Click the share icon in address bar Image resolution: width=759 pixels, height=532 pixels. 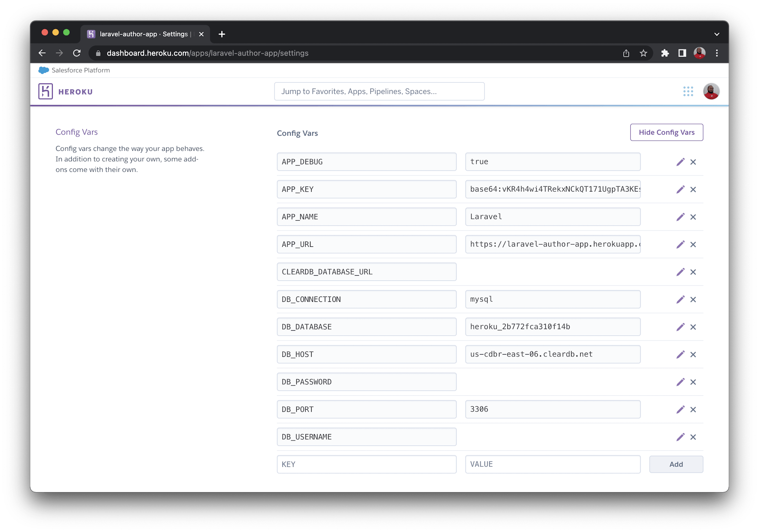[626, 53]
